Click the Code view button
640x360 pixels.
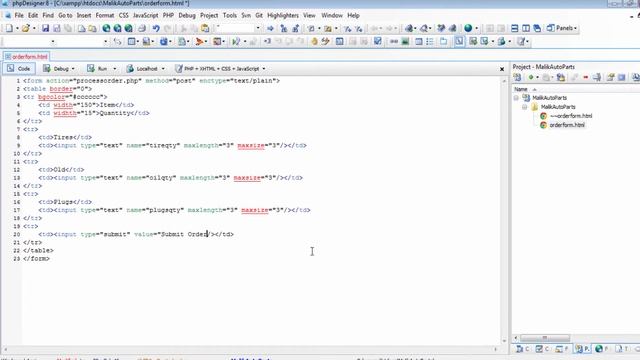pos(19,69)
